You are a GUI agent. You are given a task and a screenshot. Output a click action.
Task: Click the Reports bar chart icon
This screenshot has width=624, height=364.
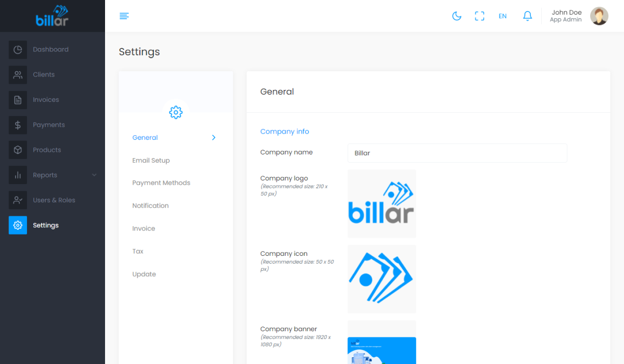(x=18, y=175)
